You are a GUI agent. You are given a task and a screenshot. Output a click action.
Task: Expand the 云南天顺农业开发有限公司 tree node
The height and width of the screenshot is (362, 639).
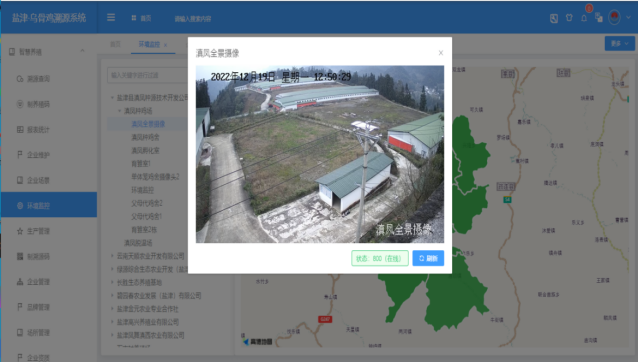coord(112,256)
